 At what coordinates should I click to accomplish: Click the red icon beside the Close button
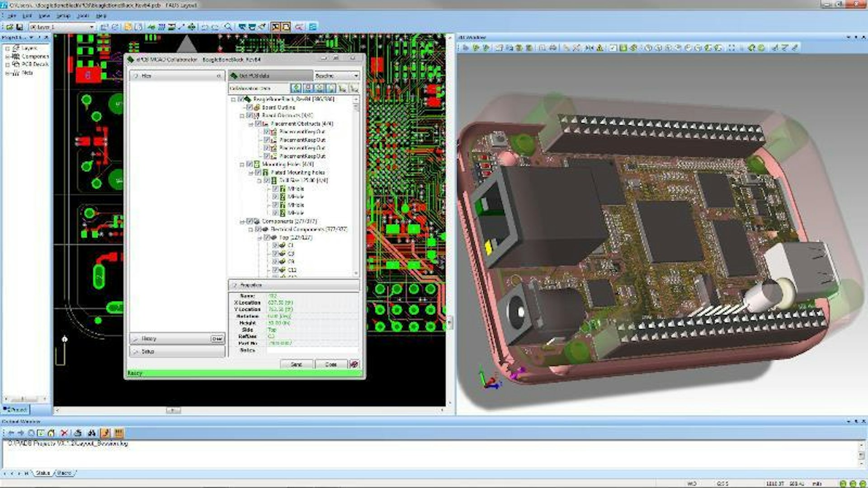coord(354,364)
